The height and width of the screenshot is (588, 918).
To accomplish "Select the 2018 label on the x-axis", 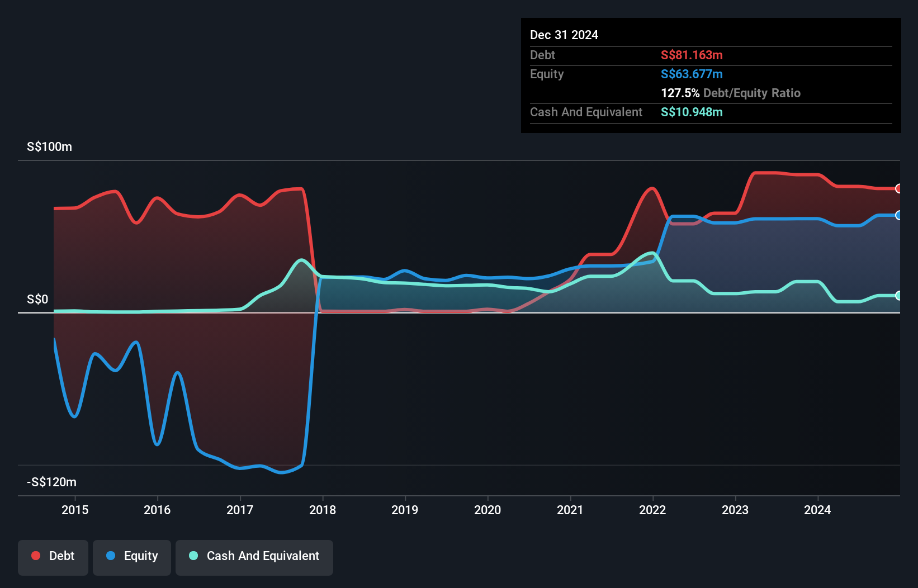I will click(x=323, y=510).
